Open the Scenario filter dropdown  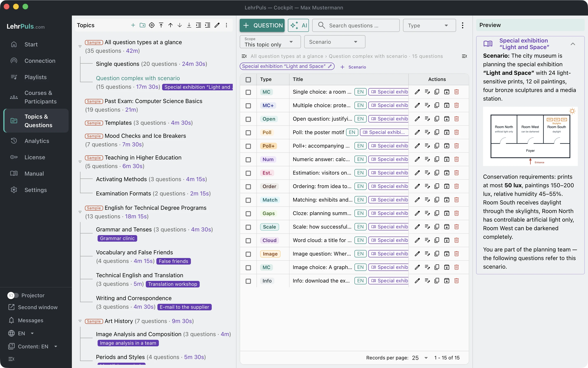[334, 42]
